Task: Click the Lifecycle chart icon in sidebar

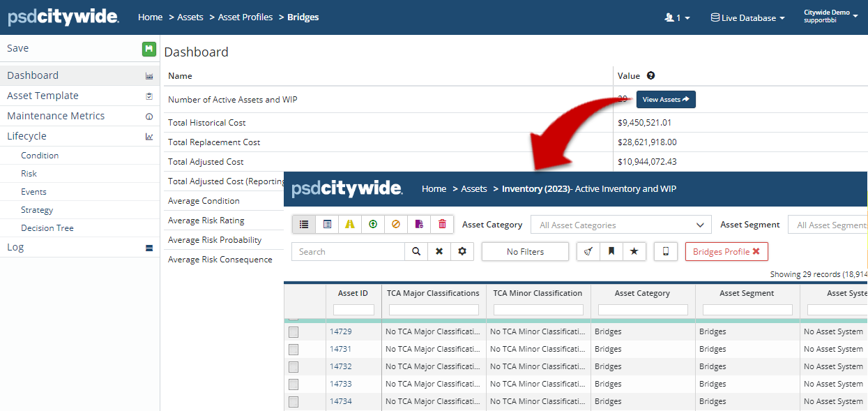Action: (149, 137)
